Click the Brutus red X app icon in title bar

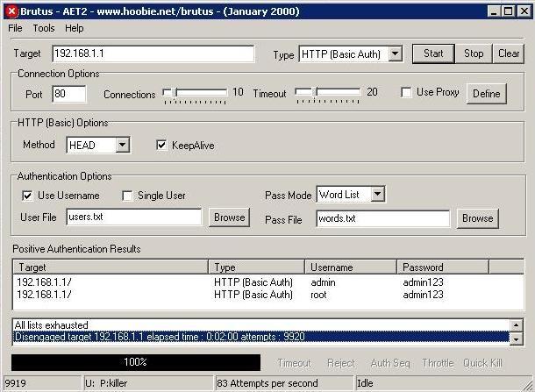(12, 11)
